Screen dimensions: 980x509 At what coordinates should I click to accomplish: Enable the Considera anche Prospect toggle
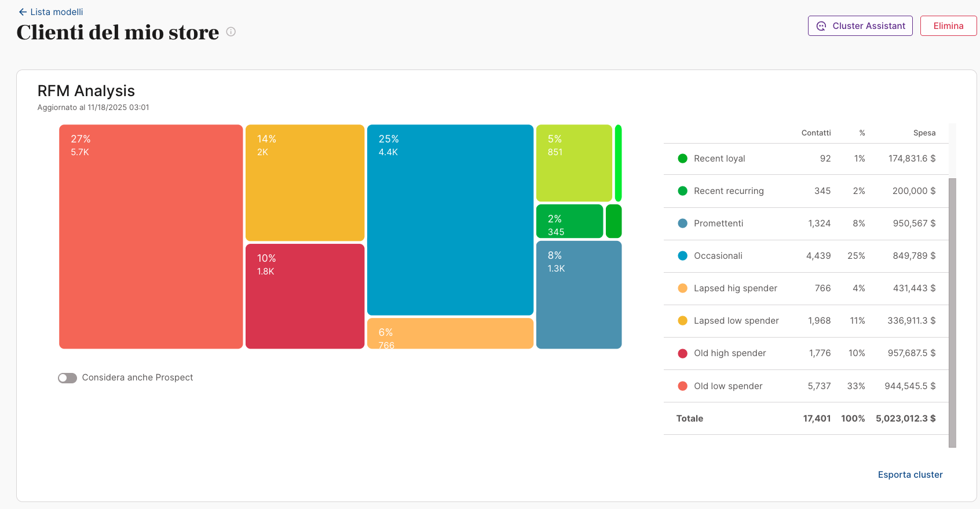point(68,378)
